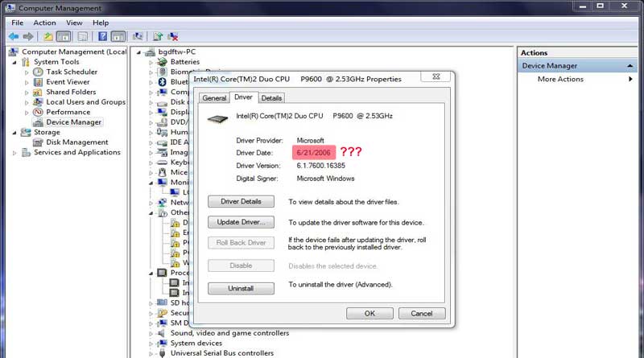Switch to General tab in Properties
Screen dimensions: 644x358
coord(214,98)
